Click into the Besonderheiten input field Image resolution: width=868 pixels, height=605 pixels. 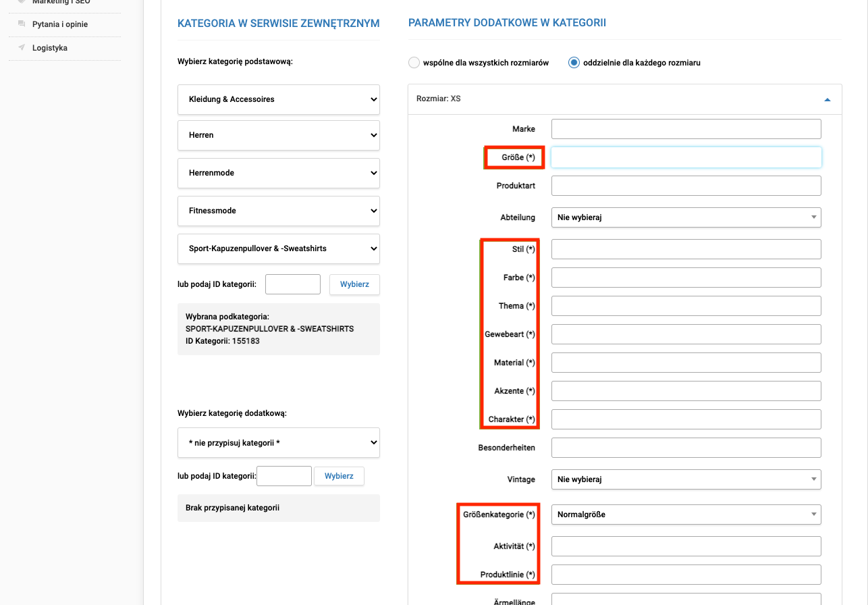(686, 448)
